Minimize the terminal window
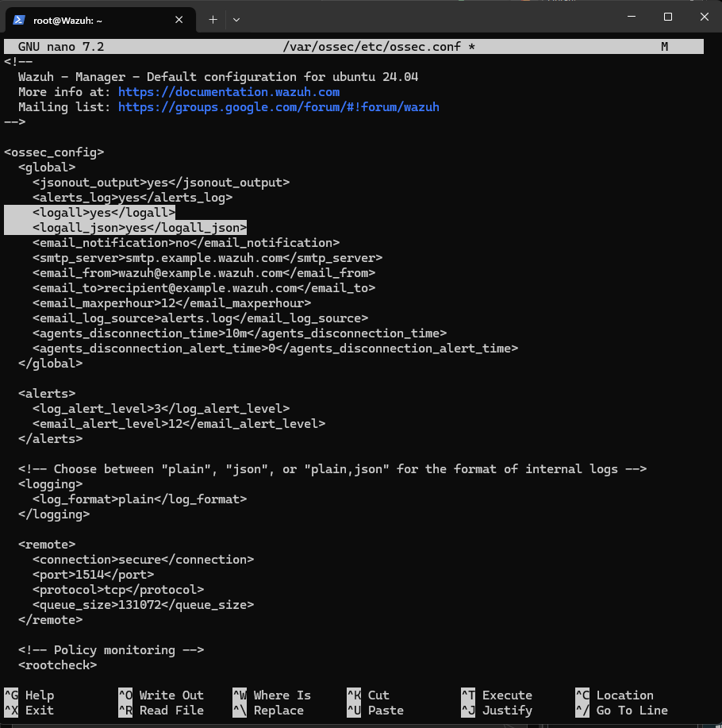 tap(632, 17)
